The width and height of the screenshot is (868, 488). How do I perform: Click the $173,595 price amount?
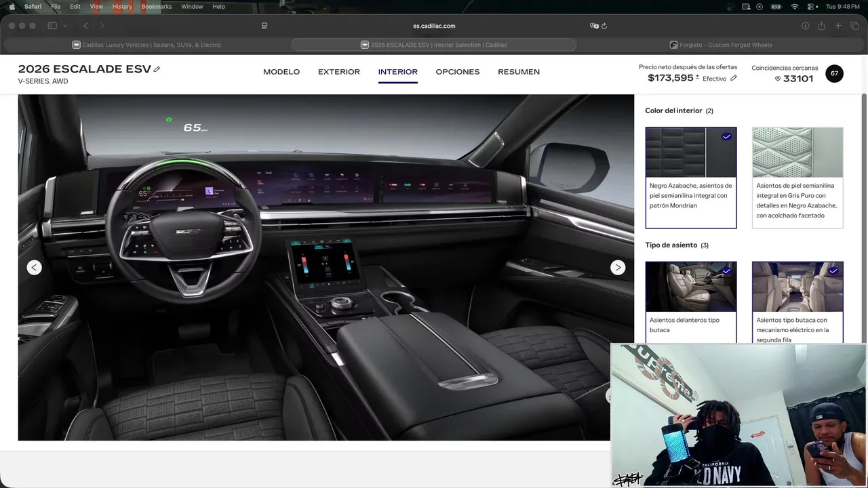[670, 78]
